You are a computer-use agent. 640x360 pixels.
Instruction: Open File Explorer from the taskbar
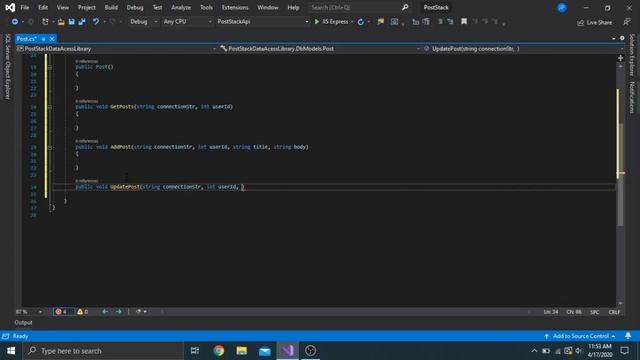click(242, 351)
